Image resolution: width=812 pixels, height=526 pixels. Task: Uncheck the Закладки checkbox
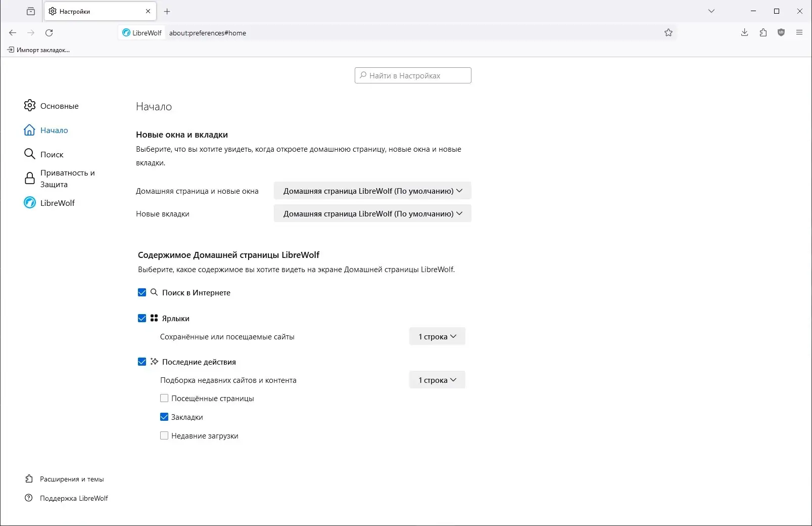164,417
